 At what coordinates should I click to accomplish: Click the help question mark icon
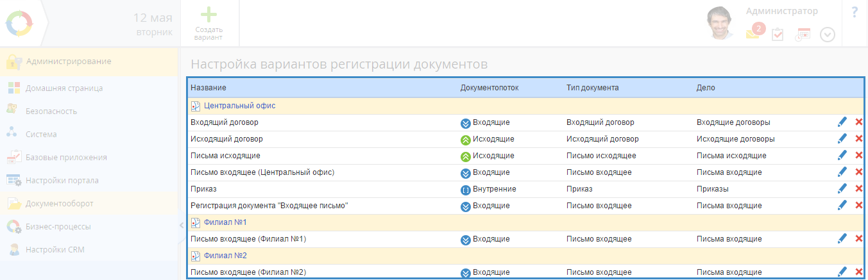pos(855,12)
